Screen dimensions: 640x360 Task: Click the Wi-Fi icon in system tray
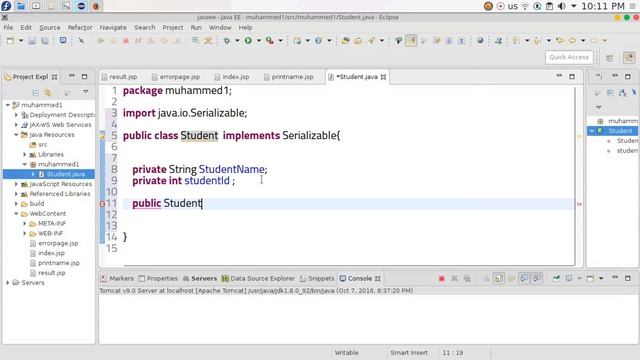point(525,6)
